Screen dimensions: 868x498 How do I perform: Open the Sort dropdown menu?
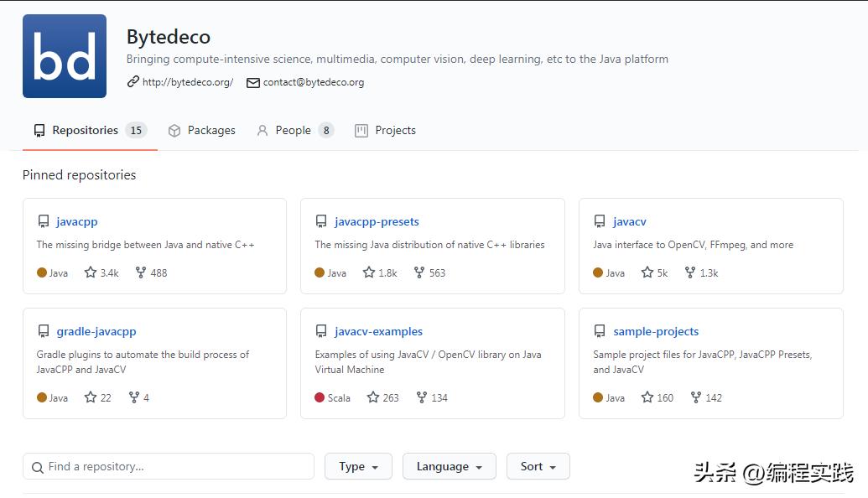coord(538,466)
